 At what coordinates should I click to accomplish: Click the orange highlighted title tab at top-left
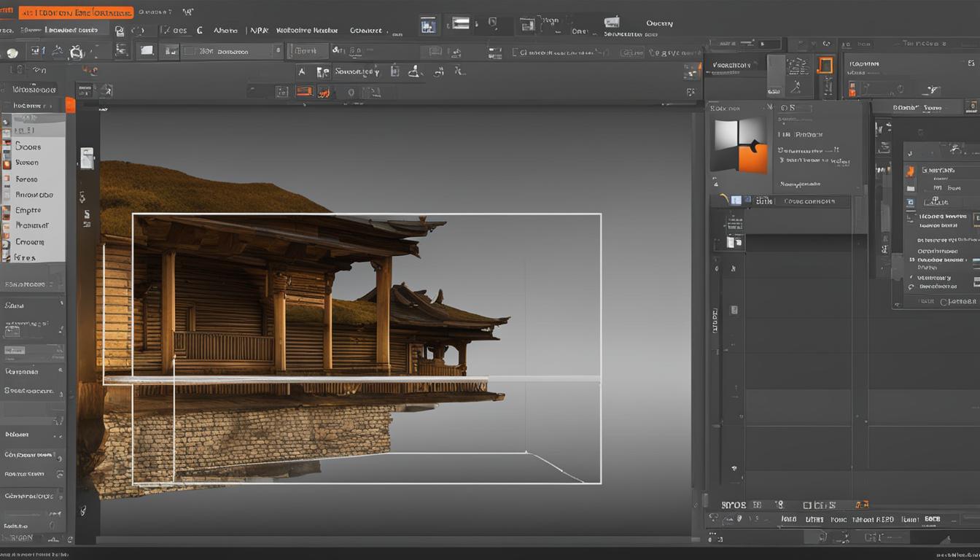76,12
